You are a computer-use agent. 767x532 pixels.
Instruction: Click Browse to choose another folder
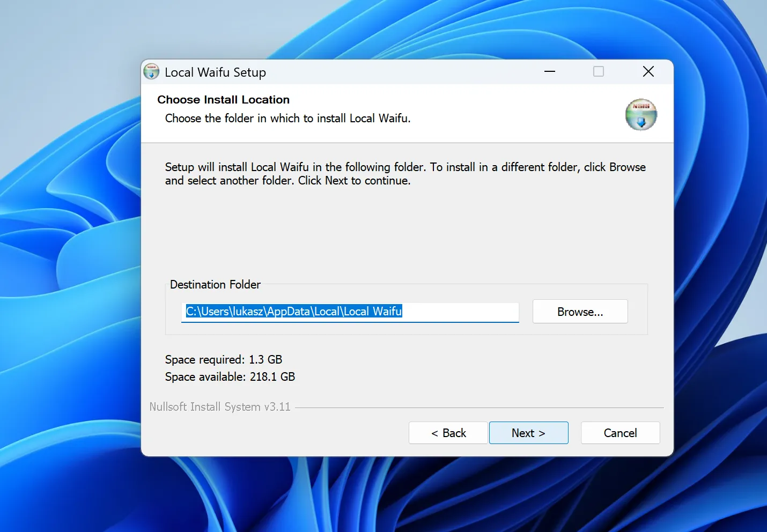[580, 312]
